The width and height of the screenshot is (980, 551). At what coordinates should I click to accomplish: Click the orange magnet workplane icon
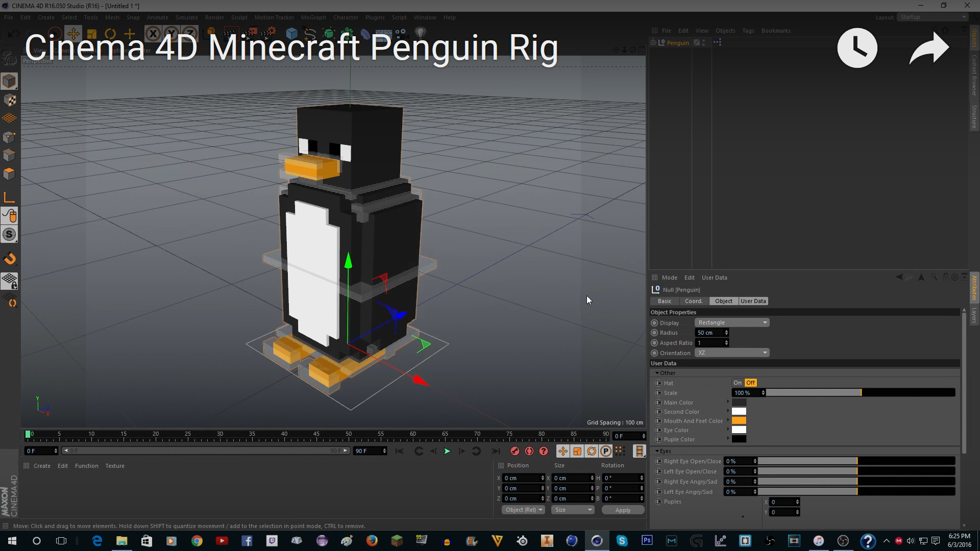(9, 259)
